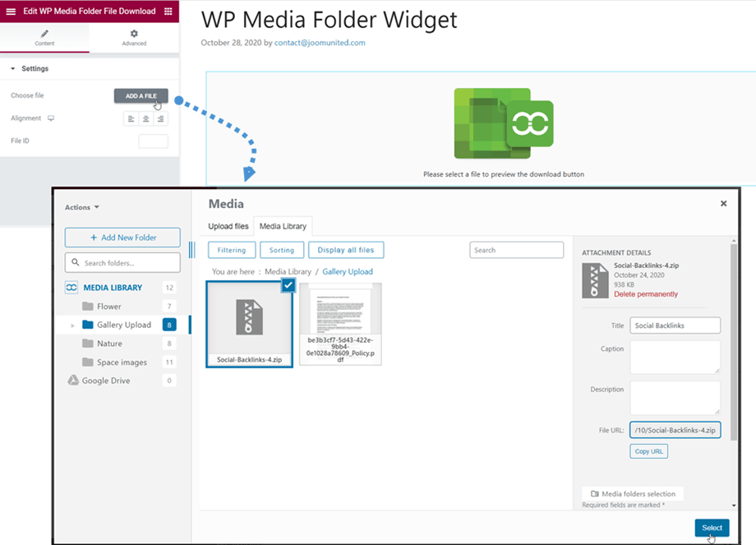The width and height of the screenshot is (756, 545).
Task: Select the center alignment icon
Action: (145, 119)
